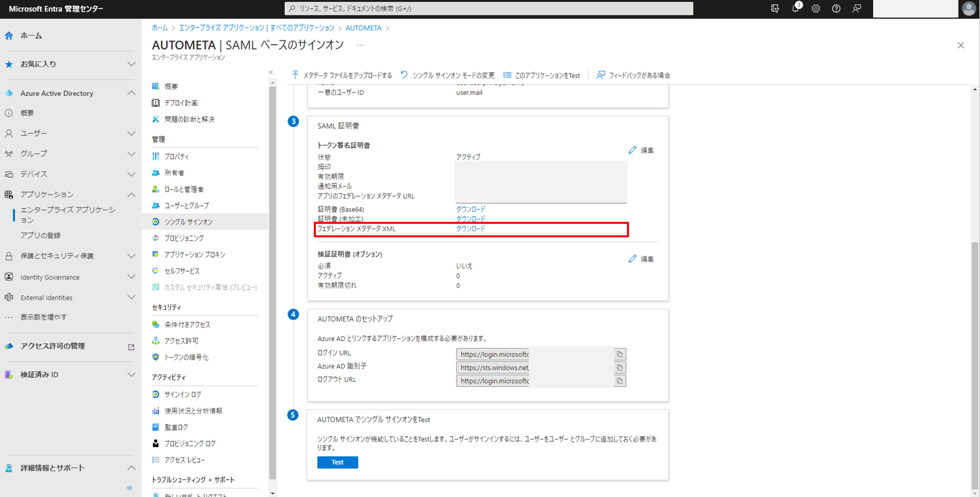Image resolution: width=980 pixels, height=497 pixels.
Task: Expand Identity Governance section
Action: click(131, 277)
